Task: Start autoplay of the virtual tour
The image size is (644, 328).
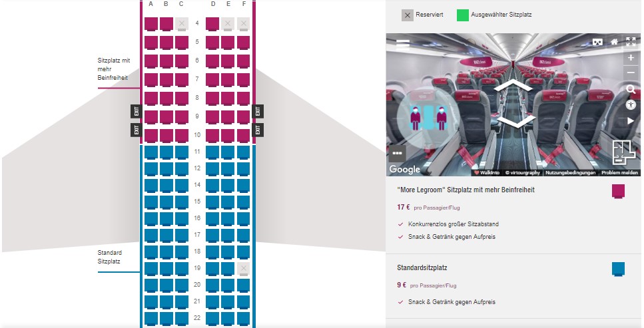Action: pos(631,121)
